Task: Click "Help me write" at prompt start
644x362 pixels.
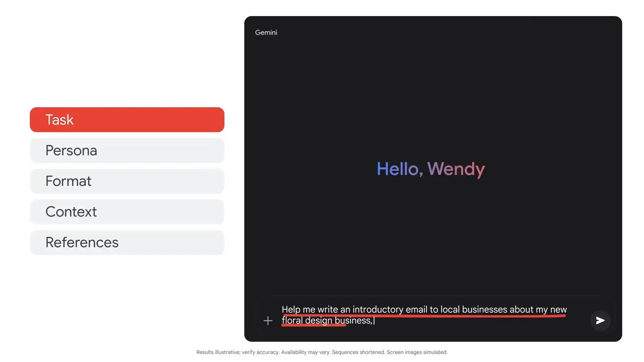Action: point(309,309)
